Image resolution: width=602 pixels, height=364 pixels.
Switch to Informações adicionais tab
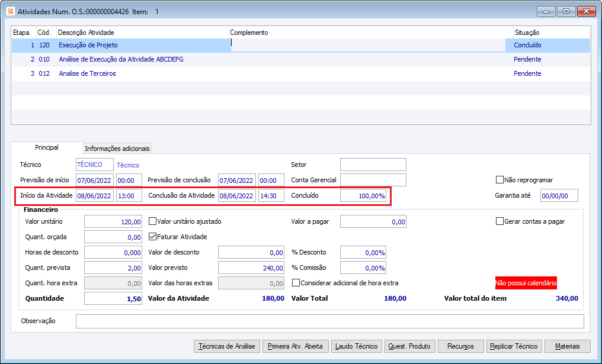[117, 149]
